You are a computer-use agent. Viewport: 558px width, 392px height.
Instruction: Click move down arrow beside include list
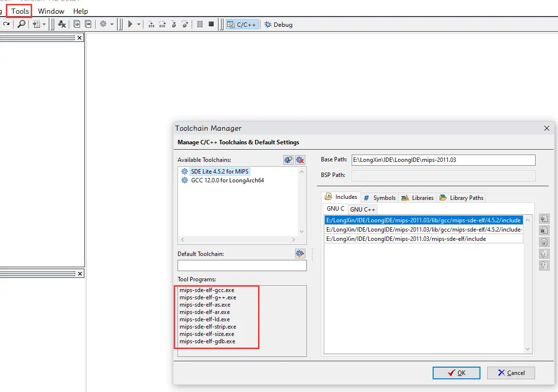pos(544,266)
